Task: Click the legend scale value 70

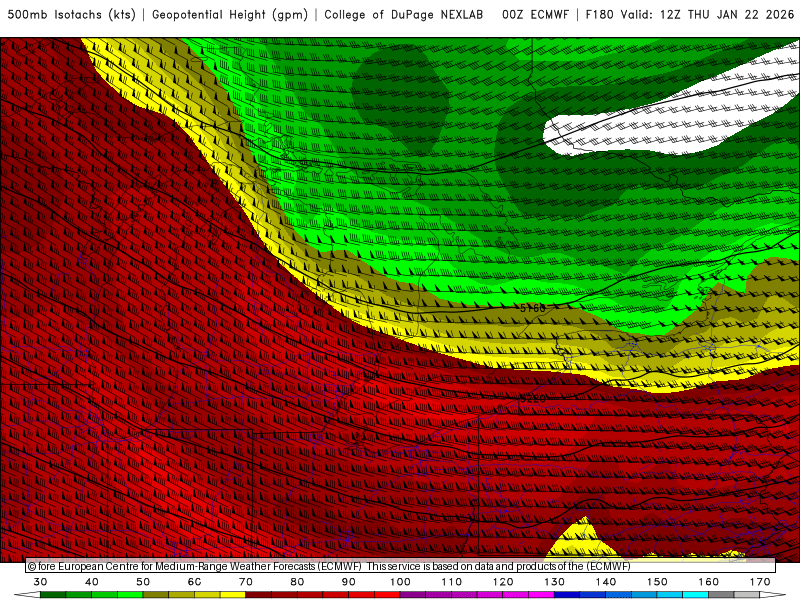Action: (246, 582)
